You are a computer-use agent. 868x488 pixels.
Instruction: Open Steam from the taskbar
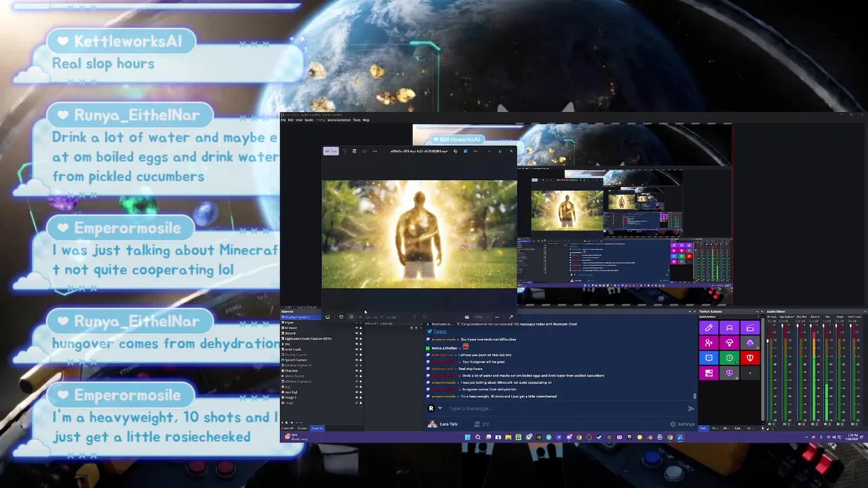coord(599,437)
